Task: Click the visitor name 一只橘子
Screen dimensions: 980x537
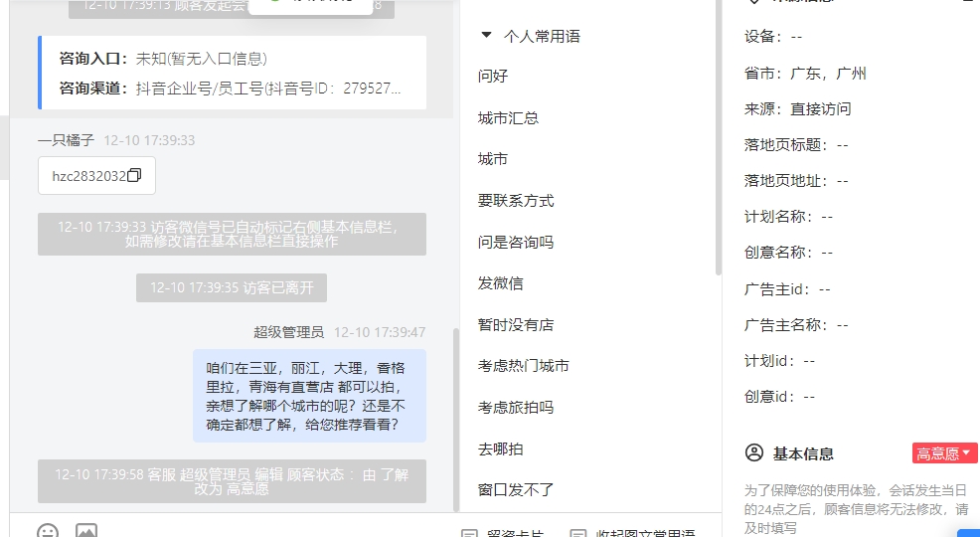Action: pyautogui.click(x=66, y=140)
